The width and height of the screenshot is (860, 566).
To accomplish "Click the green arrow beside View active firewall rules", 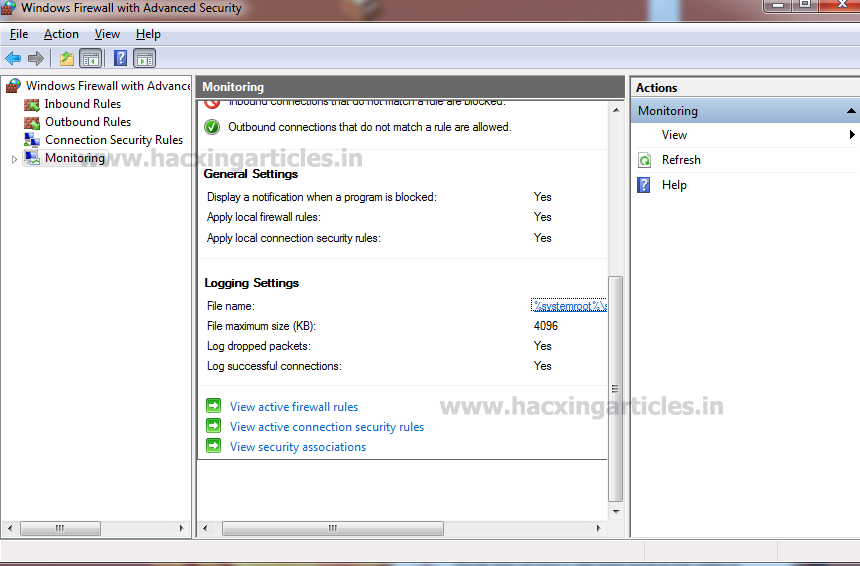I will tap(213, 406).
